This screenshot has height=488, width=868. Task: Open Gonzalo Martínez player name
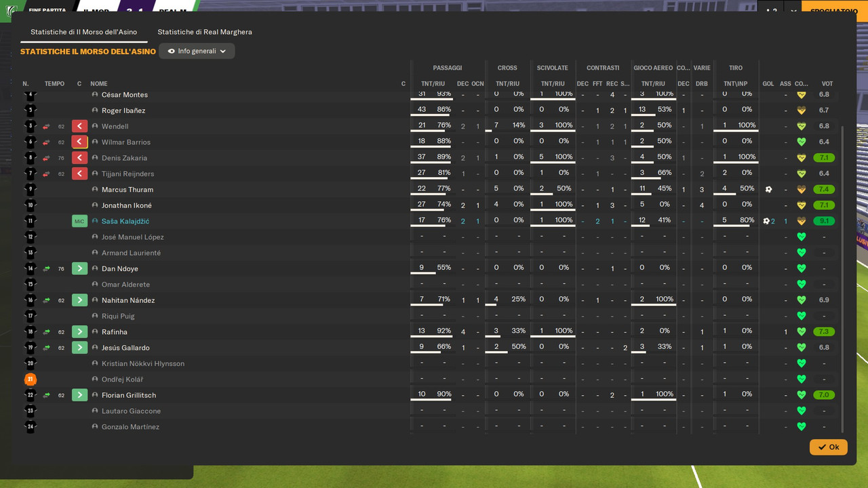(x=130, y=427)
